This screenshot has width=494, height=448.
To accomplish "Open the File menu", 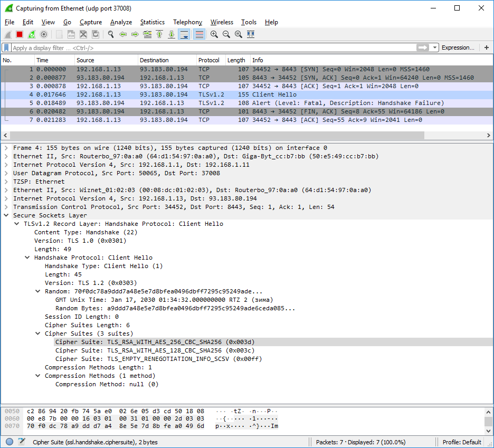I will click(x=9, y=22).
